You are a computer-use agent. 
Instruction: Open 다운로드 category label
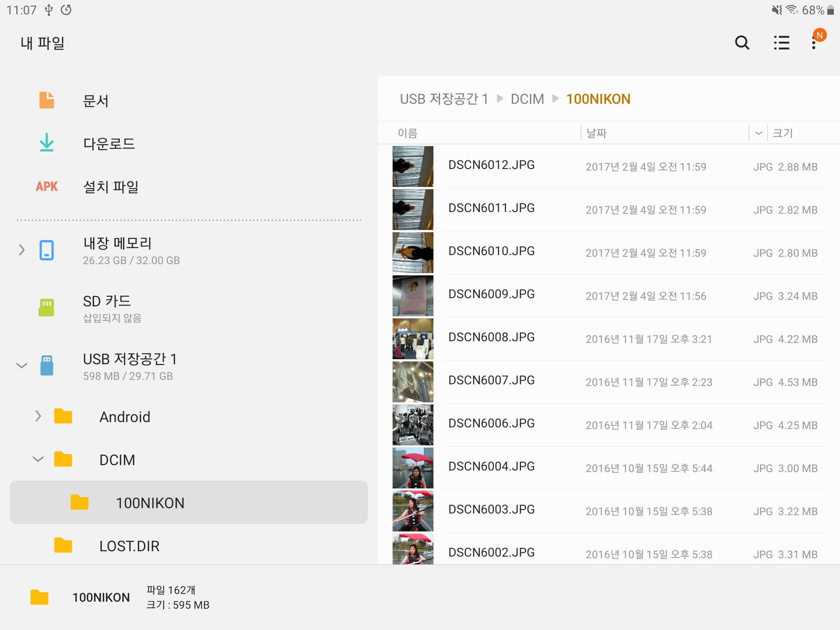109,144
